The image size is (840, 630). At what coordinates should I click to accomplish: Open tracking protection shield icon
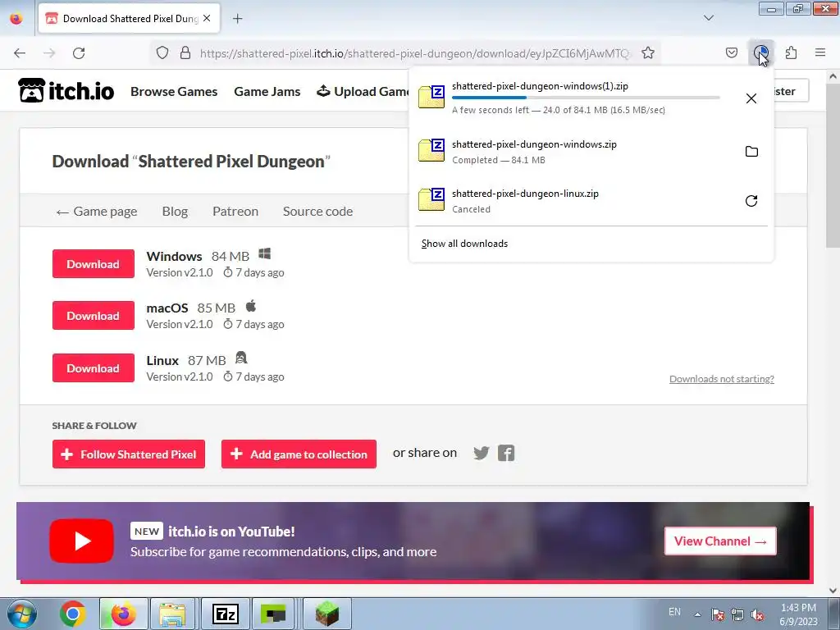click(162, 53)
